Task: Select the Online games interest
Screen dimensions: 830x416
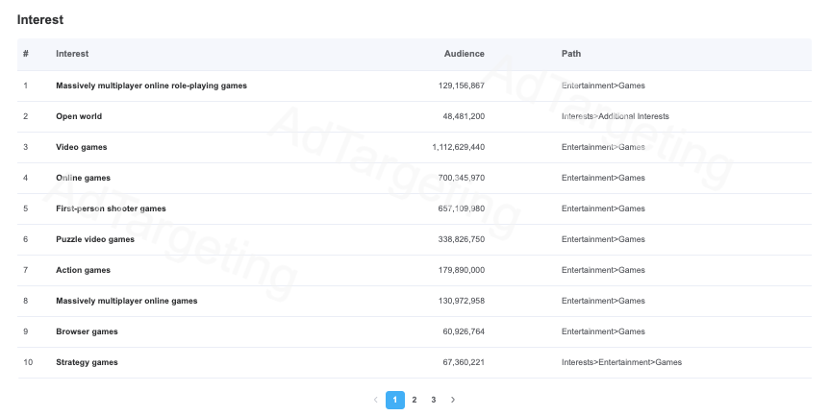Action: click(x=83, y=178)
